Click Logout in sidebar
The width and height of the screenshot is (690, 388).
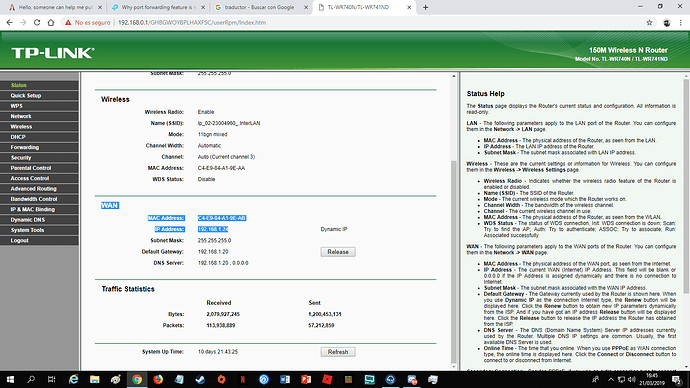click(39, 240)
